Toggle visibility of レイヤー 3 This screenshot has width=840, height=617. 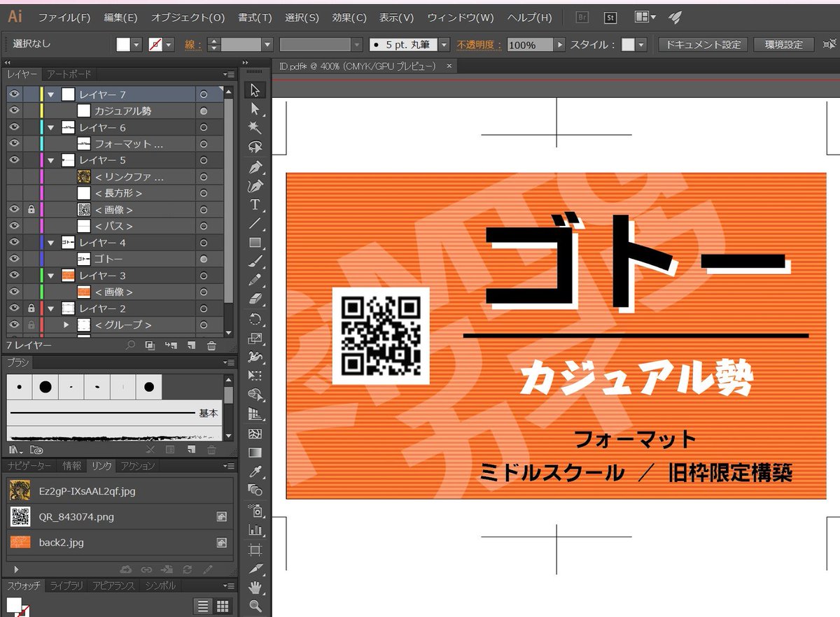[14, 276]
